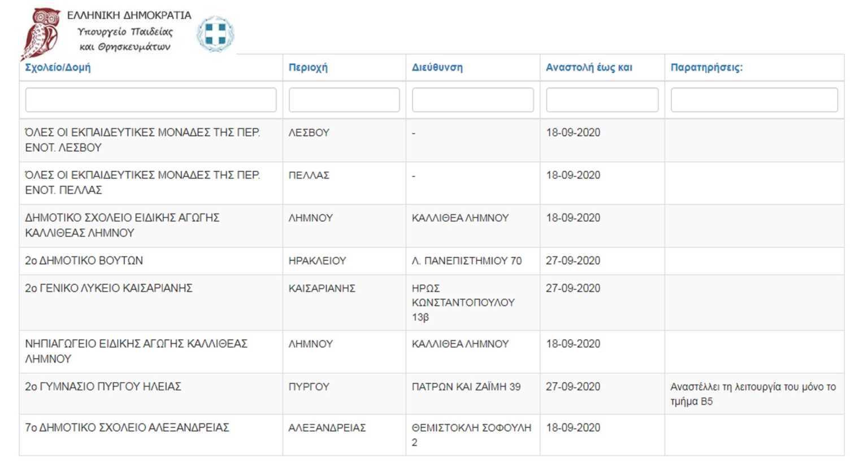The image size is (868, 472).
Task: Click the Greek coat of arms emblem
Action: [215, 33]
